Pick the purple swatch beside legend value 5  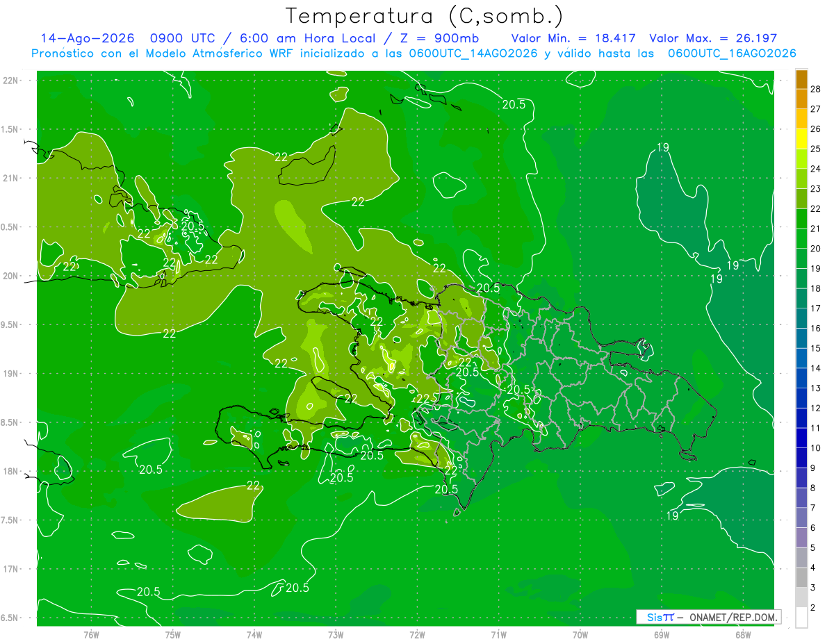point(801,538)
